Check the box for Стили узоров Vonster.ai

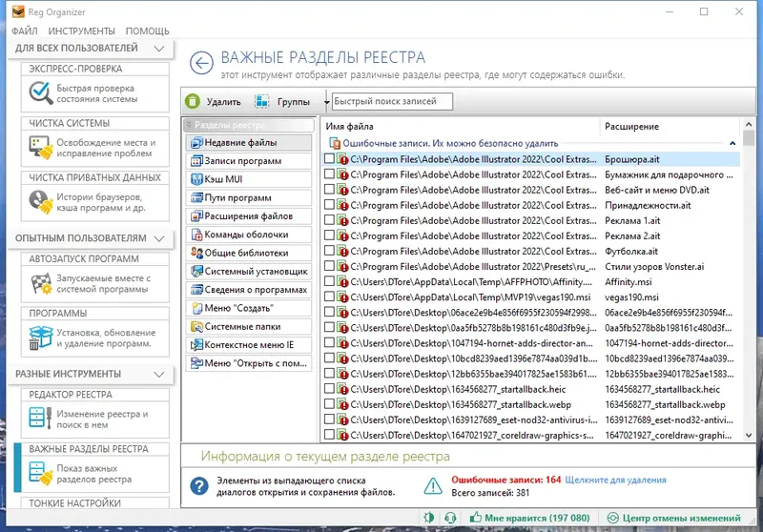coord(329,266)
